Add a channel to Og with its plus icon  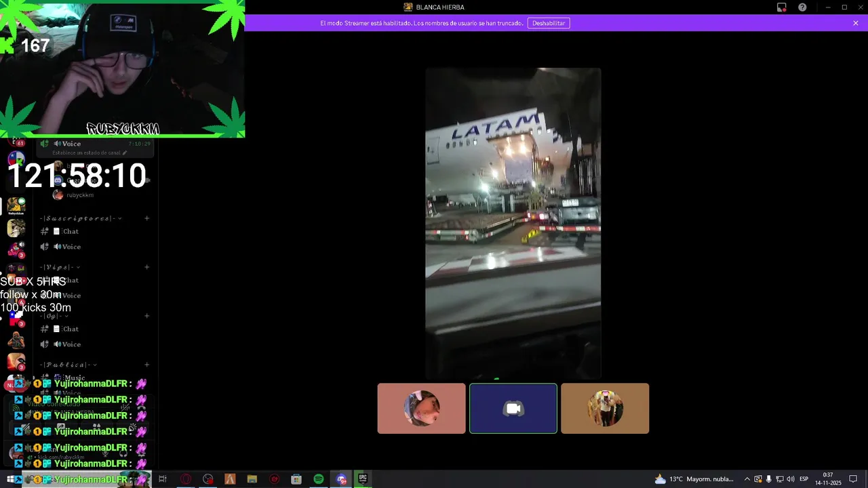click(x=146, y=316)
